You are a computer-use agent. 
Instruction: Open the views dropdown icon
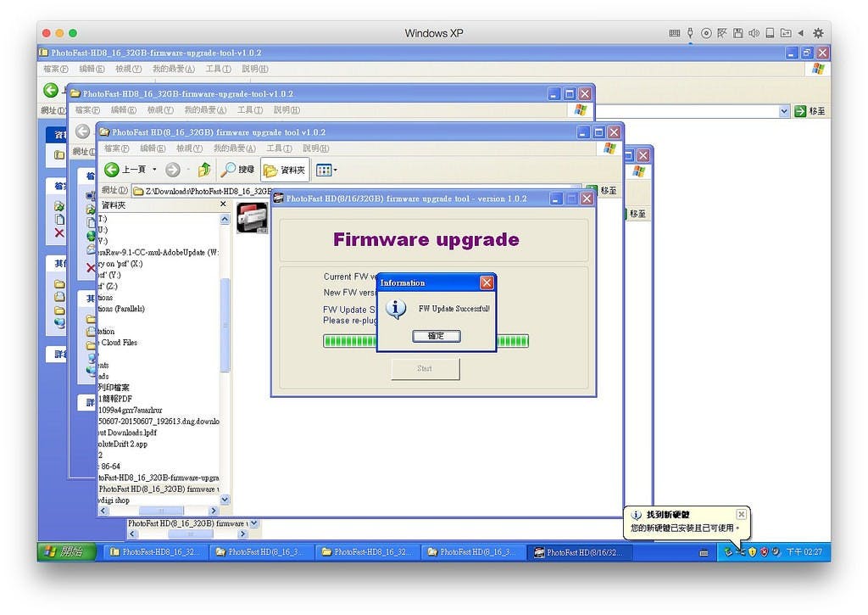pyautogui.click(x=326, y=171)
